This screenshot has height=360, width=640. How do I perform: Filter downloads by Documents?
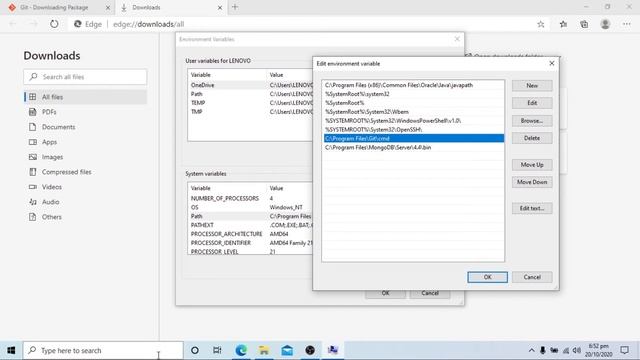pyautogui.click(x=85, y=127)
